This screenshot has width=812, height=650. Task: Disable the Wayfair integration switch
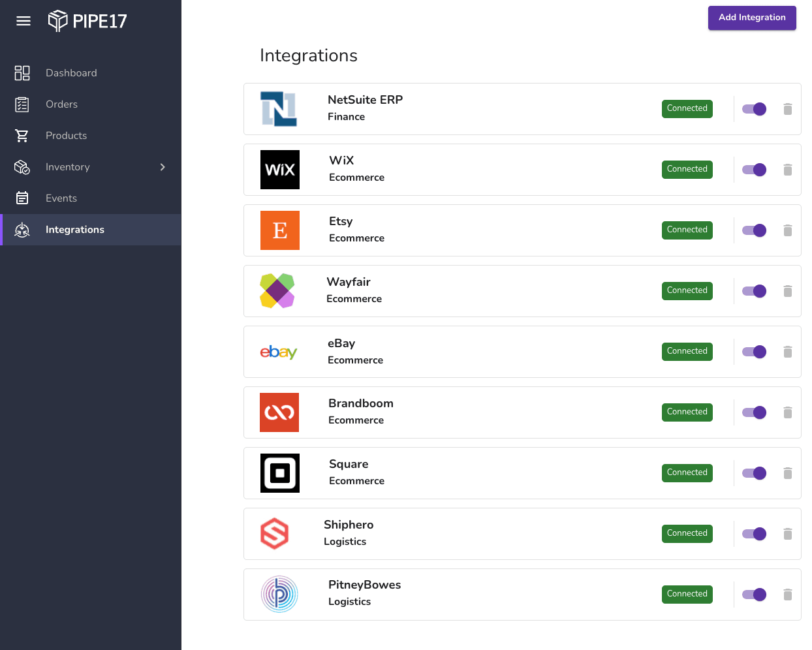click(x=754, y=291)
